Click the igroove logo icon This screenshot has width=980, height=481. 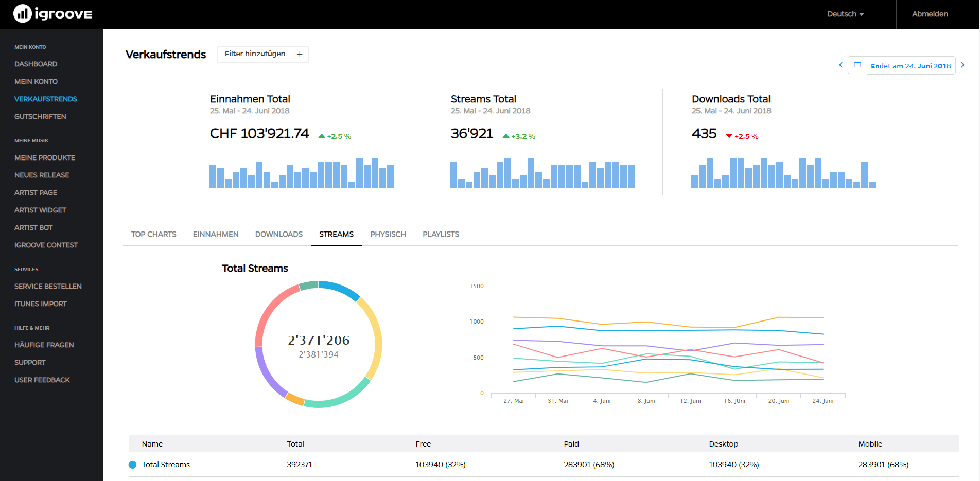coord(23,14)
